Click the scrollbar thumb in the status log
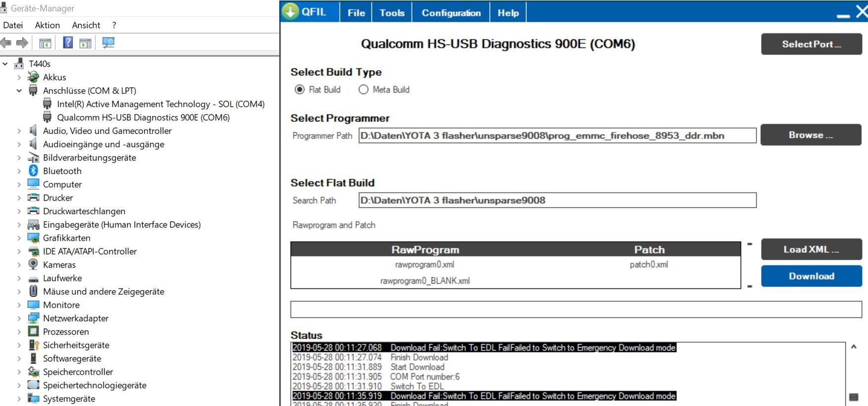The image size is (868, 406). click(x=854, y=397)
